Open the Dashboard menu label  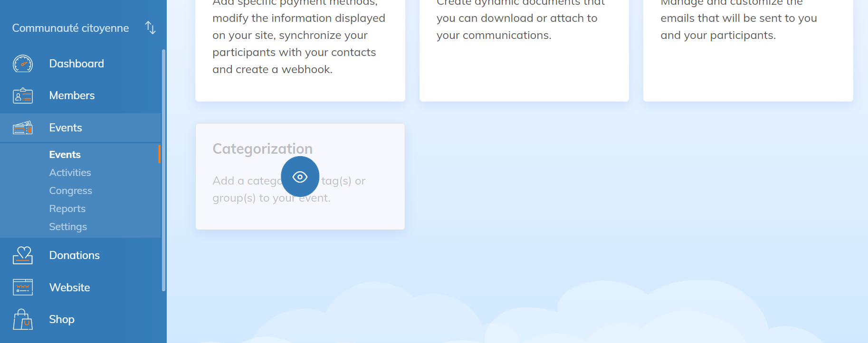click(76, 64)
